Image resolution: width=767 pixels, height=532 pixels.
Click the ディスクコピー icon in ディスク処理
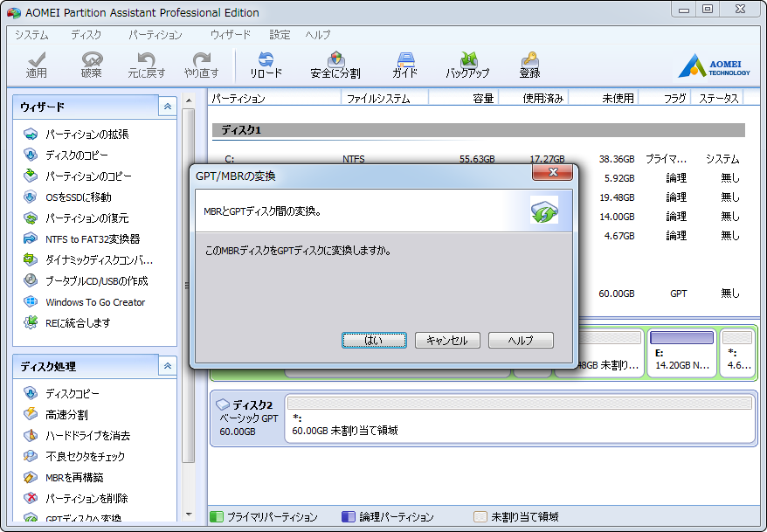pyautogui.click(x=31, y=393)
